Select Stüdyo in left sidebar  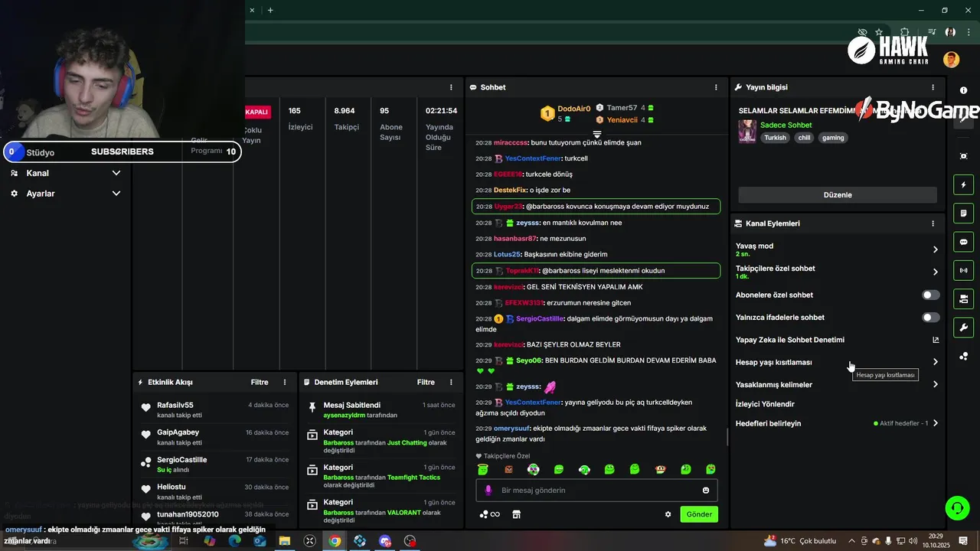tap(41, 152)
